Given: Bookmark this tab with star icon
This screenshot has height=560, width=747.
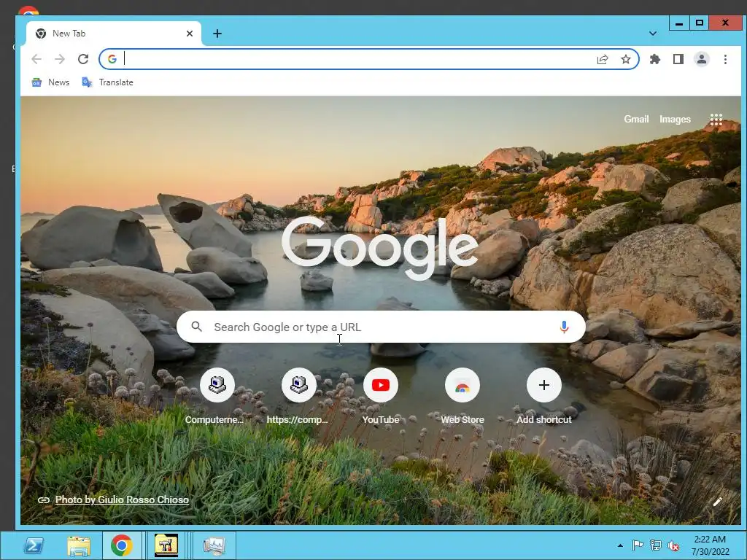Looking at the screenshot, I should click(x=626, y=59).
